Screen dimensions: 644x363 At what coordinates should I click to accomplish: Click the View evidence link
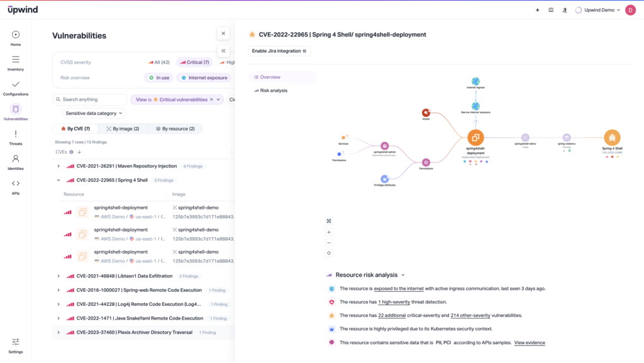[530, 343]
